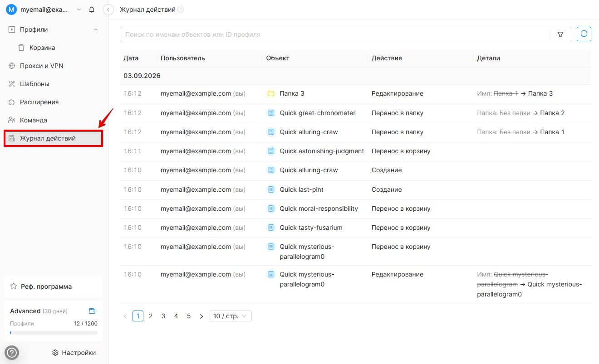Go to page 2
Image resolution: width=599 pixels, height=364 pixels.
[x=151, y=316]
